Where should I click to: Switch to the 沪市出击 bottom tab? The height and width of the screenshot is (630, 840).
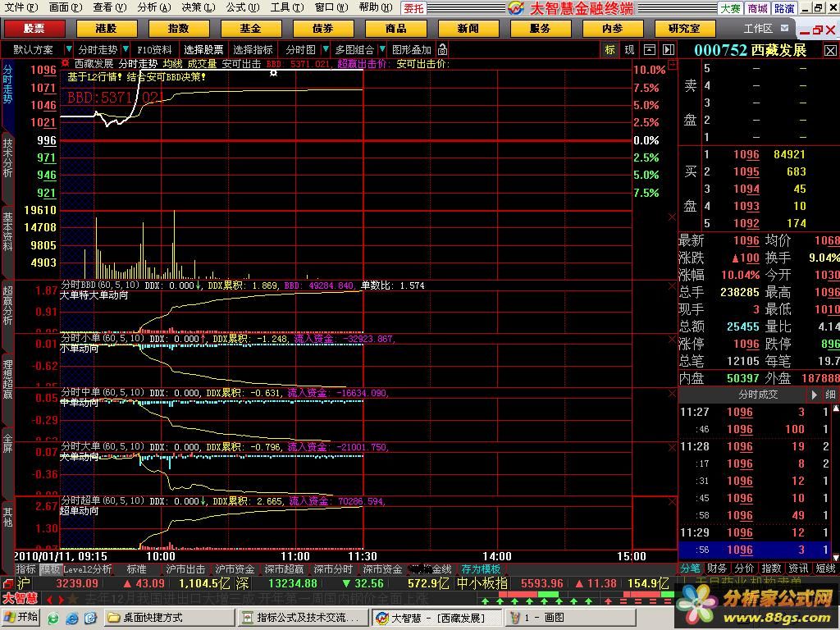click(x=185, y=569)
